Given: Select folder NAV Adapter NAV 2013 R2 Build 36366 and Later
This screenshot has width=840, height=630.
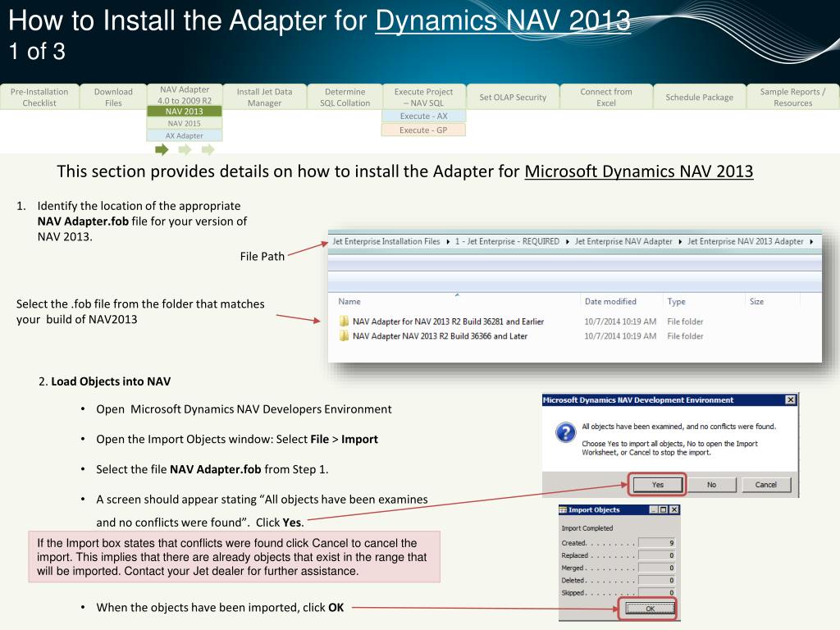Looking at the screenshot, I should (x=440, y=336).
